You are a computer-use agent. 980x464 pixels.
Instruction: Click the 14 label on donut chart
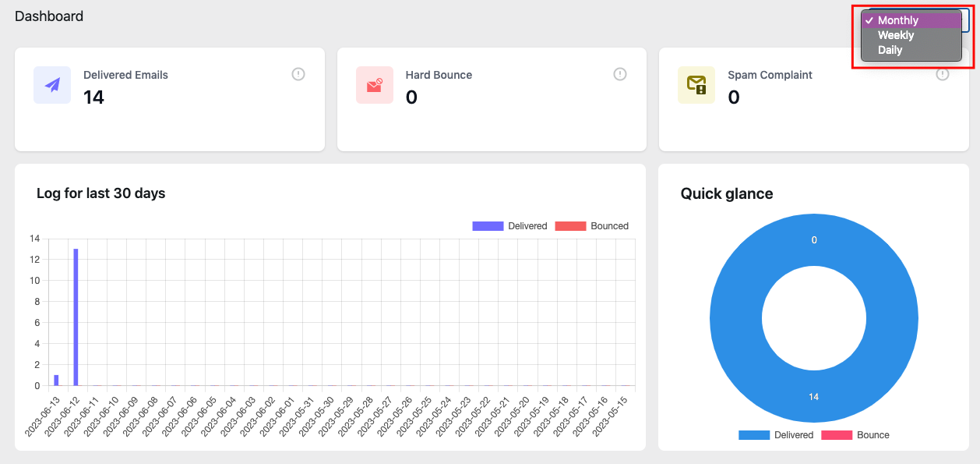tap(814, 397)
